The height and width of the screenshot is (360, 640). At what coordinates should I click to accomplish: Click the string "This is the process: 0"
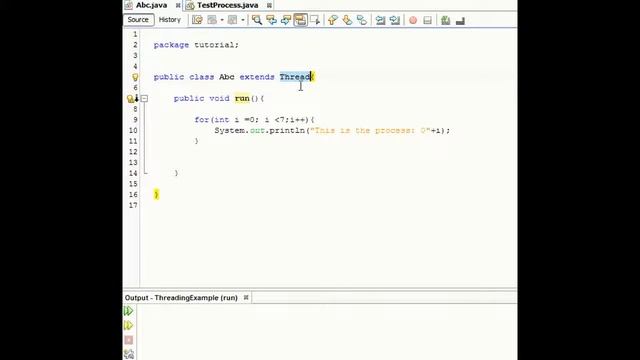click(x=370, y=131)
